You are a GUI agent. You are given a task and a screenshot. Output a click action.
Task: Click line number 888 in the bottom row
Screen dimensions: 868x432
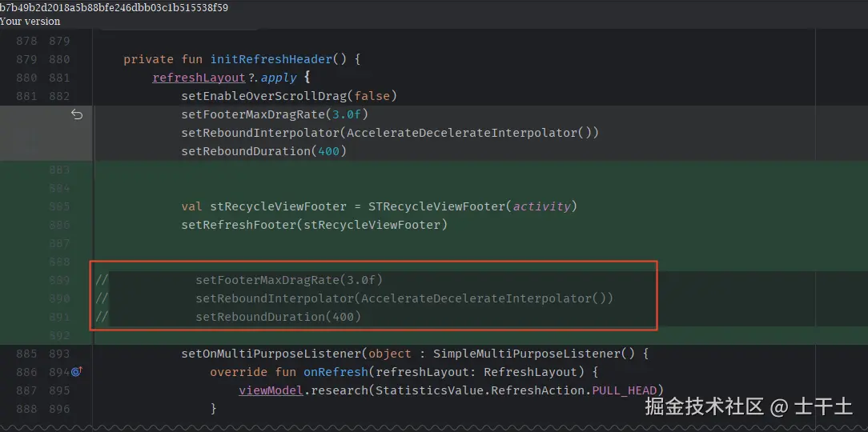click(x=26, y=409)
